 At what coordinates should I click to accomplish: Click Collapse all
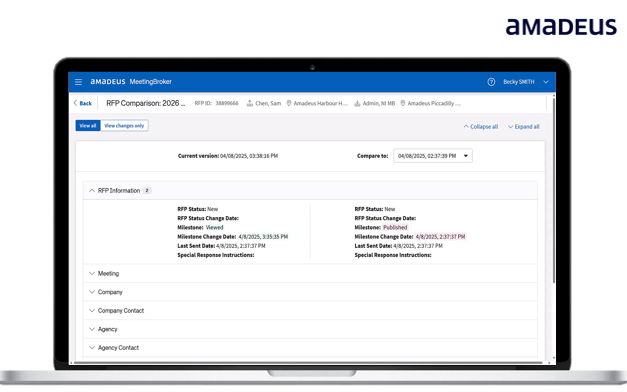point(481,126)
